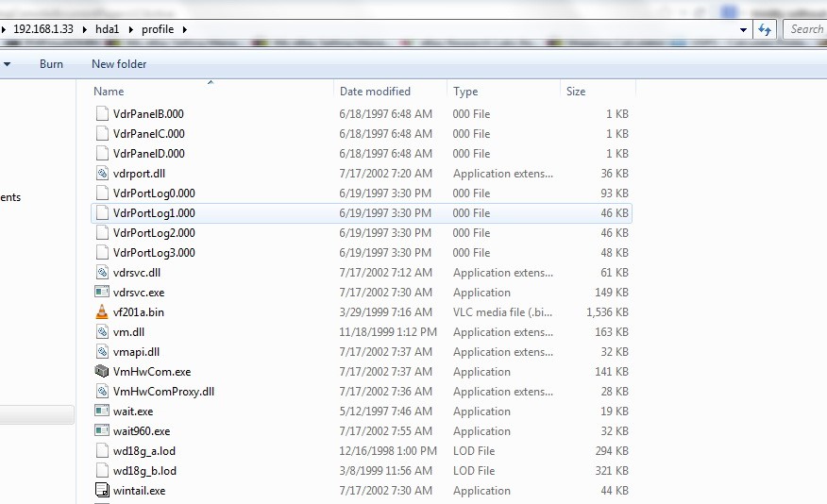Click the vm.dll file icon
This screenshot has height=504, width=827.
coord(103,332)
